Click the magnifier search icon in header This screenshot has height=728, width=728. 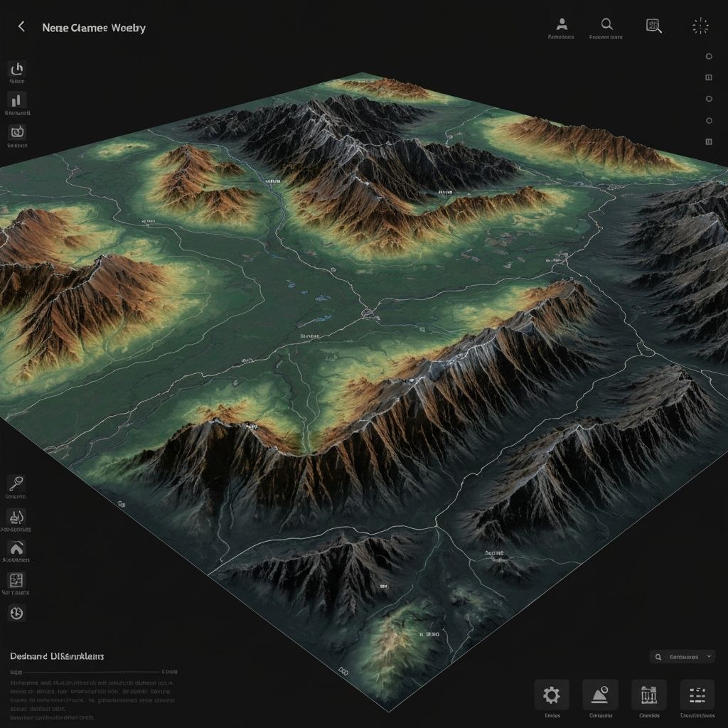606,25
